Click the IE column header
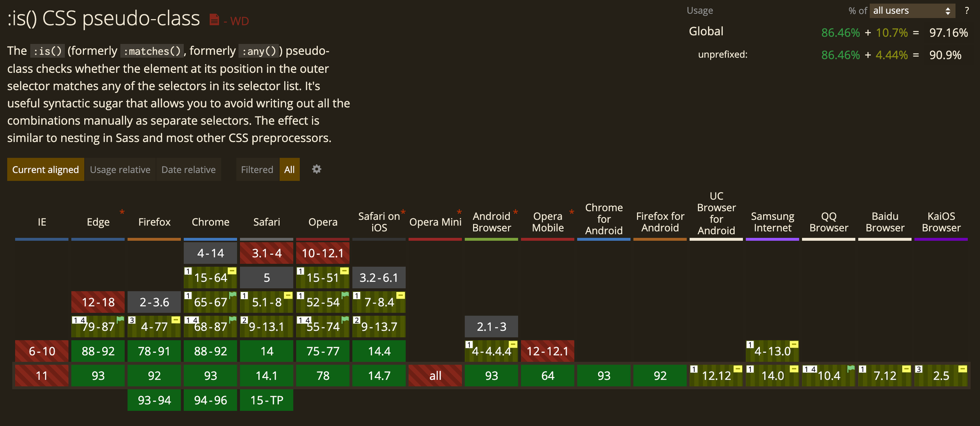Screen dimensions: 980x426 click(42, 222)
